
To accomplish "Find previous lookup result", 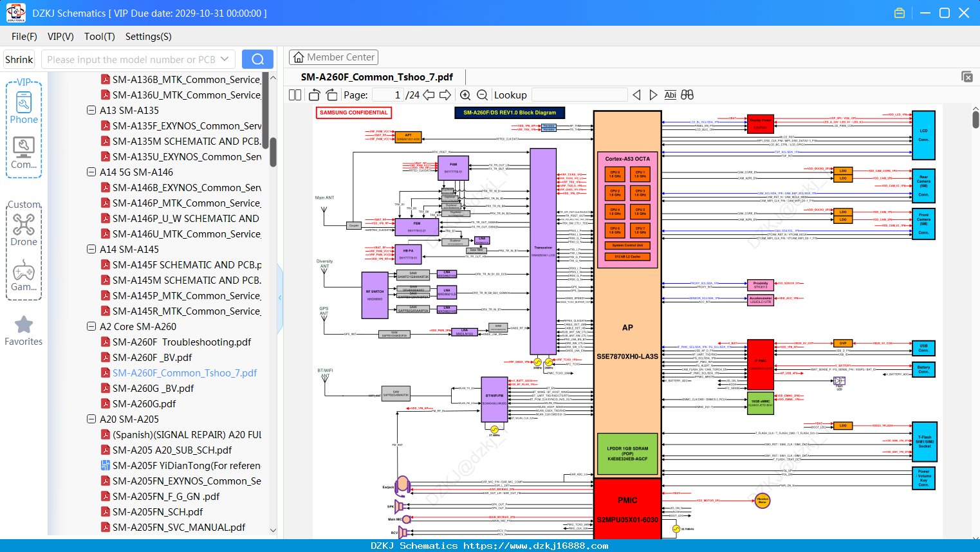I will (636, 95).
